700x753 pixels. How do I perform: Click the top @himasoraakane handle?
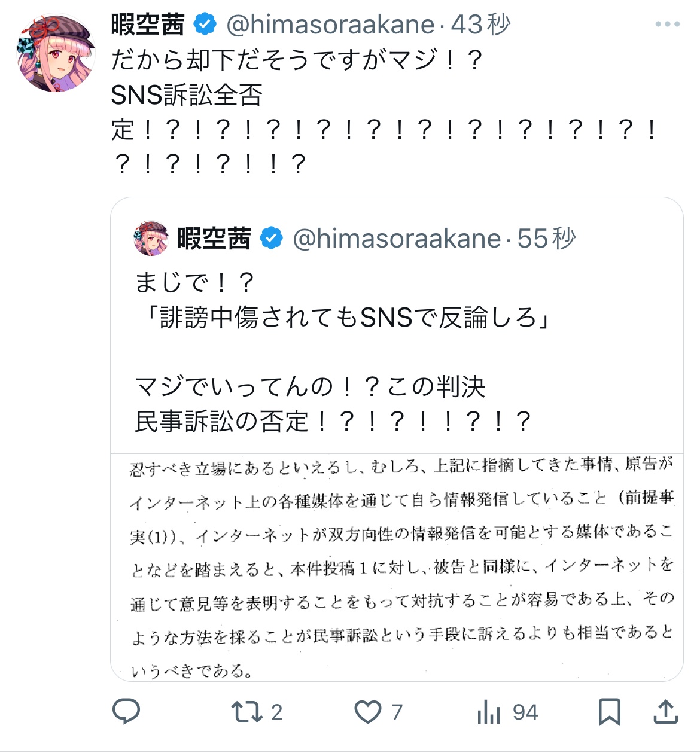330,25
